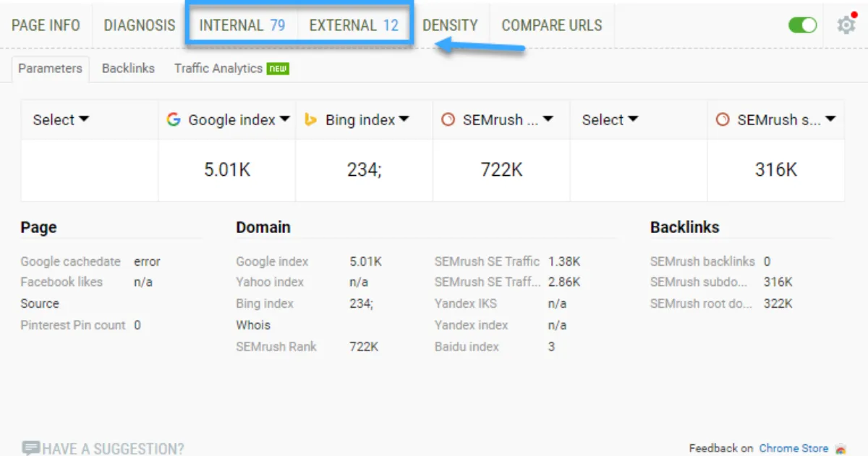Click the Yandex IKS label
The height and width of the screenshot is (456, 868).
466,303
